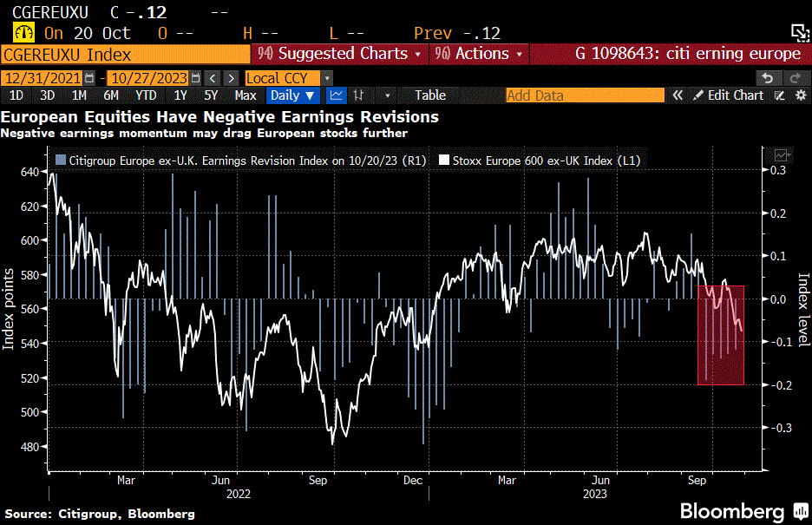Image resolution: width=812 pixels, height=525 pixels.
Task: Click the Source: Citigroup, Bloomberg footer text
Action: 100,514
